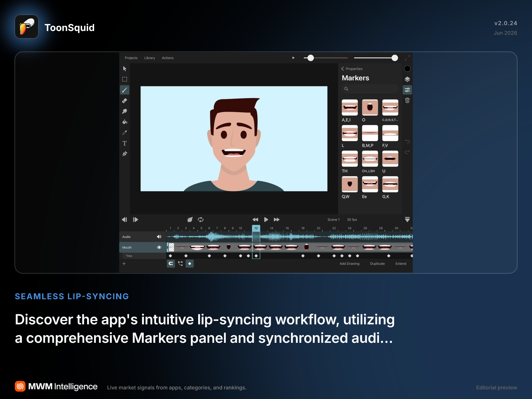Toggle the magnet snapping button
Image resolution: width=532 pixels, height=399 pixels.
pos(171,264)
